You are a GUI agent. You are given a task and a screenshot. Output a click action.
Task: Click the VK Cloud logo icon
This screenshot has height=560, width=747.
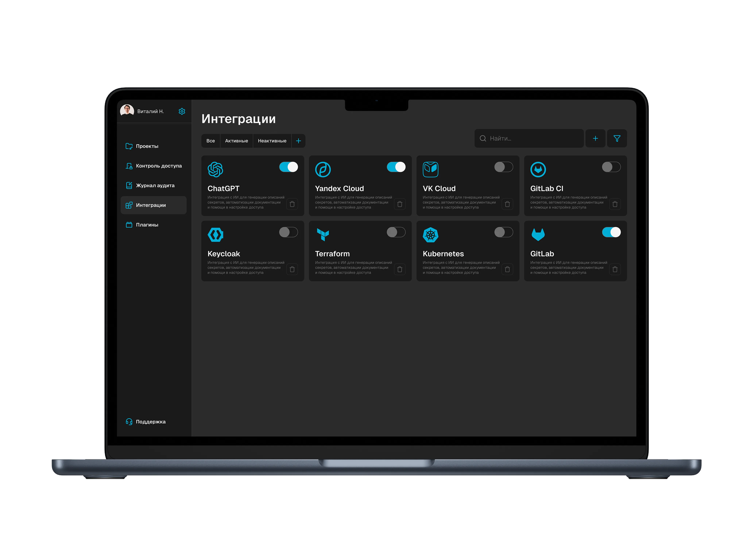[x=431, y=170]
